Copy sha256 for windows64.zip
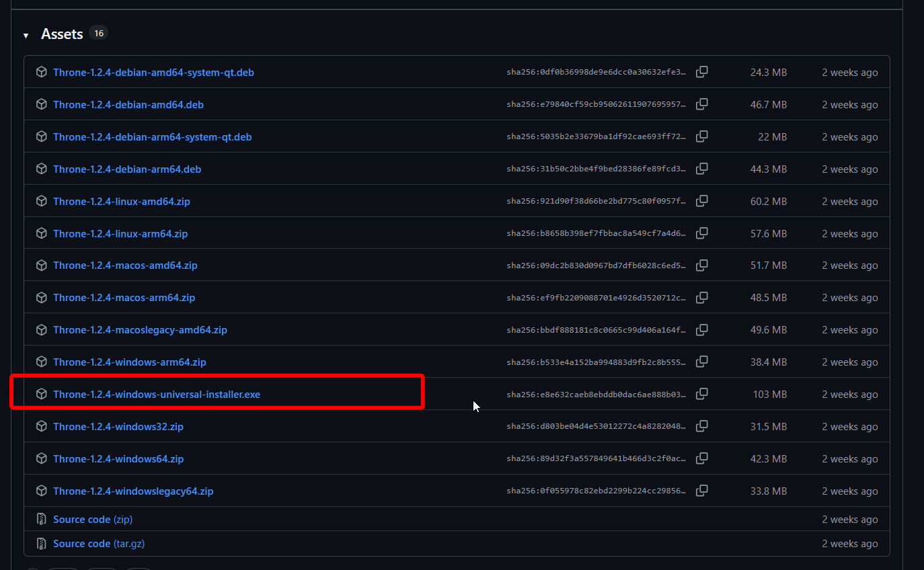 (701, 458)
